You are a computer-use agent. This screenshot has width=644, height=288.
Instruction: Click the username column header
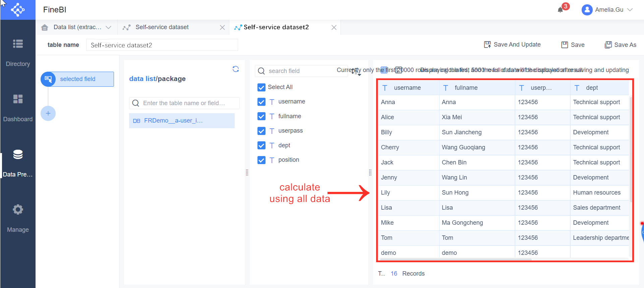point(409,88)
